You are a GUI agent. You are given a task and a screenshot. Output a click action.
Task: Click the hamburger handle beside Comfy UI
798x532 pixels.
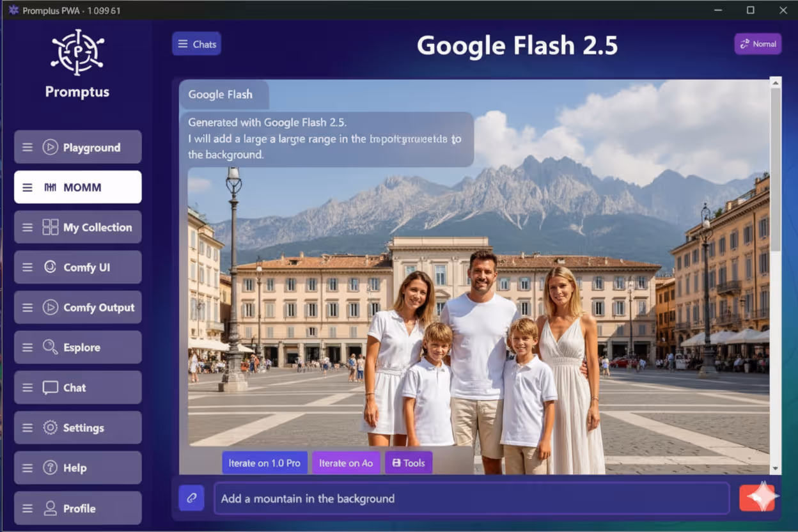coord(27,267)
